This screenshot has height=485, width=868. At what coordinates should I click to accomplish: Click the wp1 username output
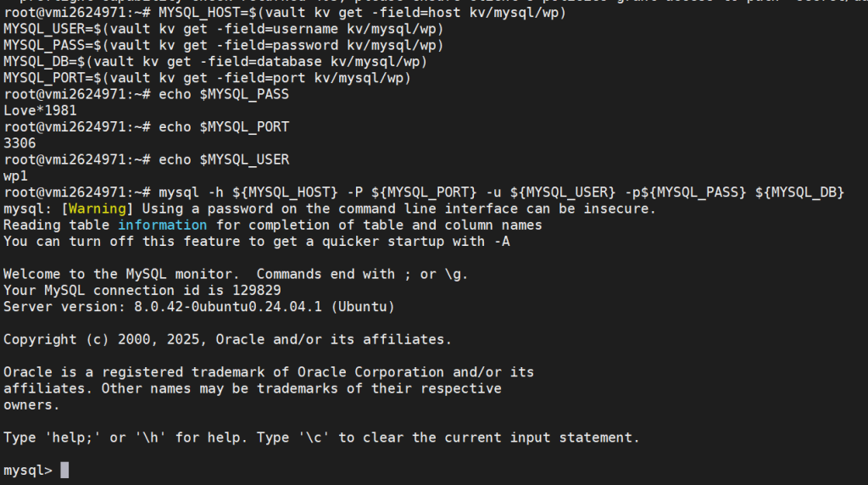click(15, 176)
